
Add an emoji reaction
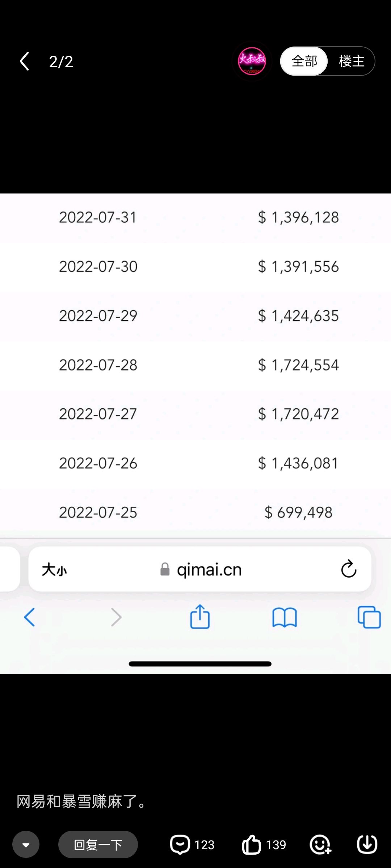(320, 844)
